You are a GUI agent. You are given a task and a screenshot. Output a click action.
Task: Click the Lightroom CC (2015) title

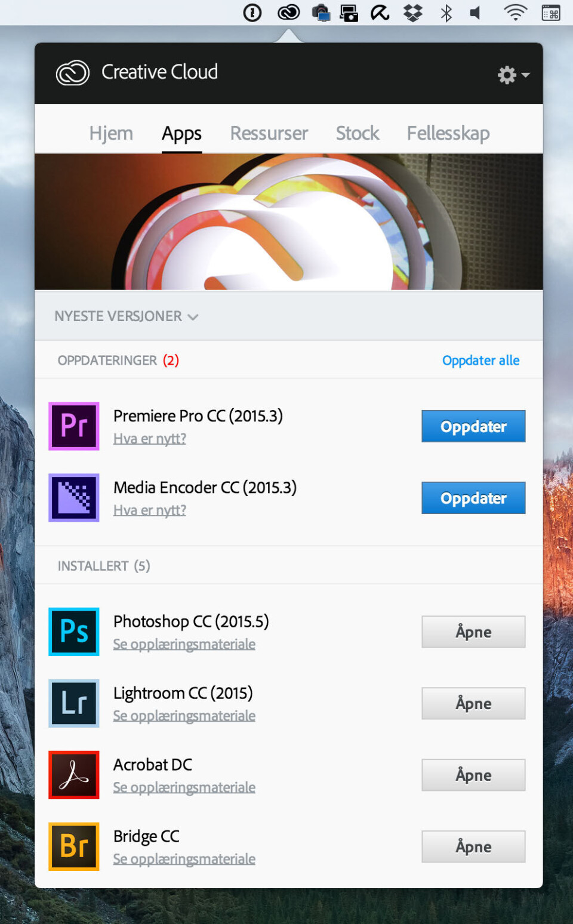[x=183, y=693]
